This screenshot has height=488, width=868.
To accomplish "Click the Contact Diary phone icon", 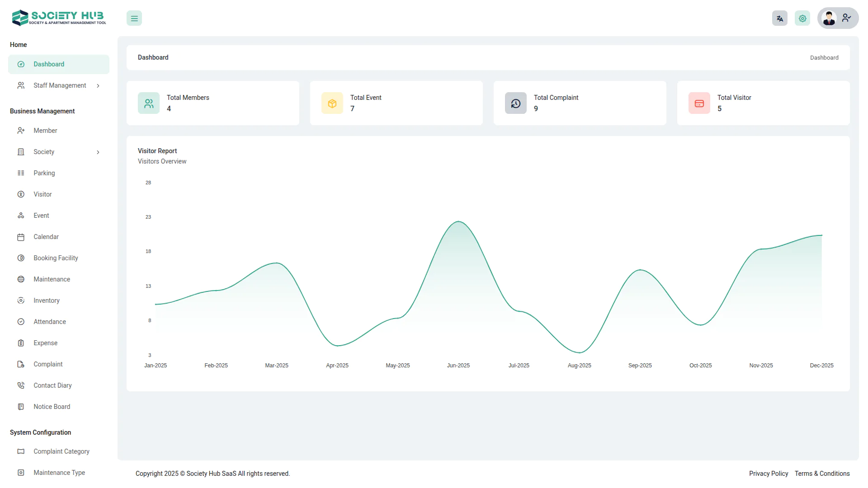I will (21, 385).
